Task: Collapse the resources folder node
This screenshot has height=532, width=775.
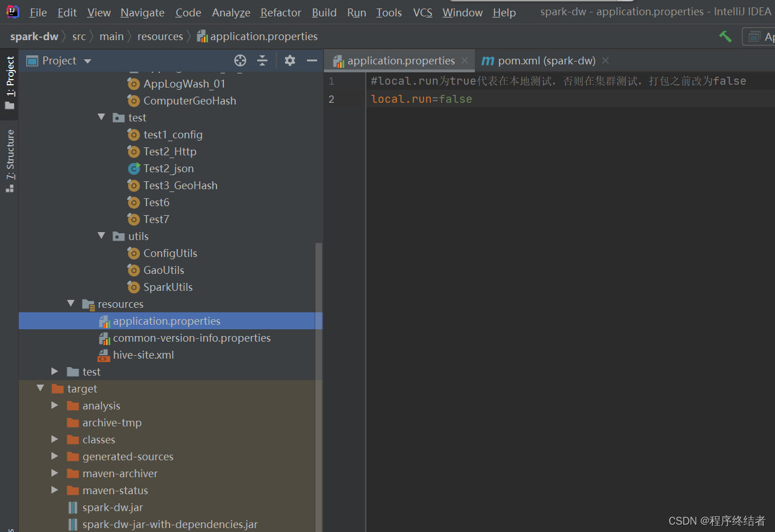Action: point(71,303)
